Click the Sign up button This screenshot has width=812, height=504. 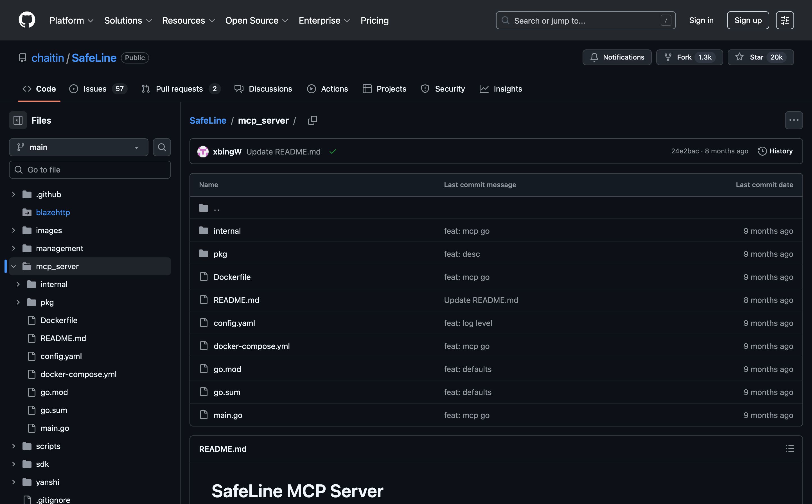click(748, 20)
